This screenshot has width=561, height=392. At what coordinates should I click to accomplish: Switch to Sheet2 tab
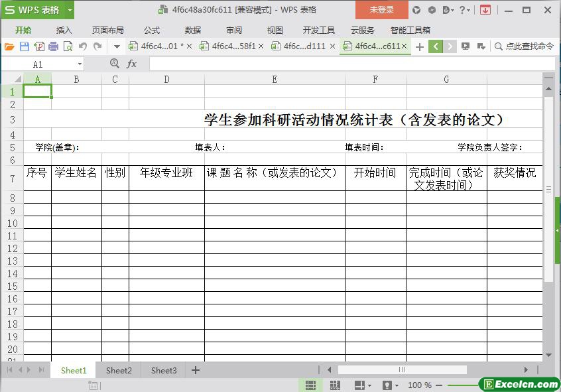tap(119, 371)
